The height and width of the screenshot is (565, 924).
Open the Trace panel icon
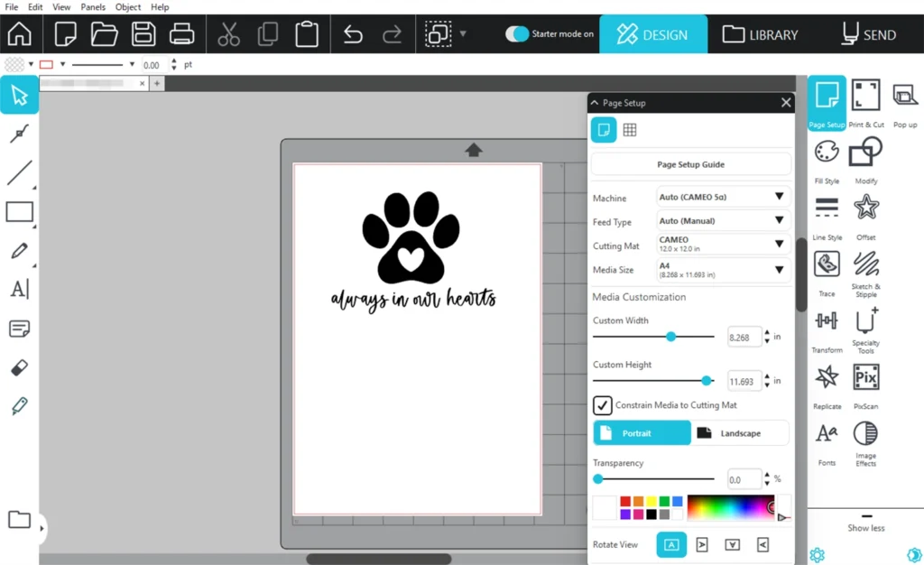point(827,265)
